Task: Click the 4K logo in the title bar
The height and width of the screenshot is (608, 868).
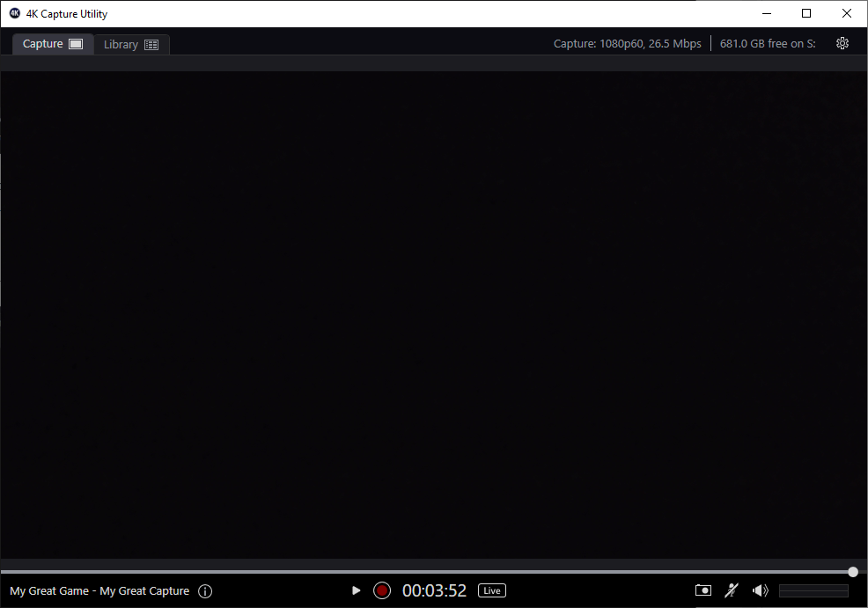Action: [x=13, y=13]
